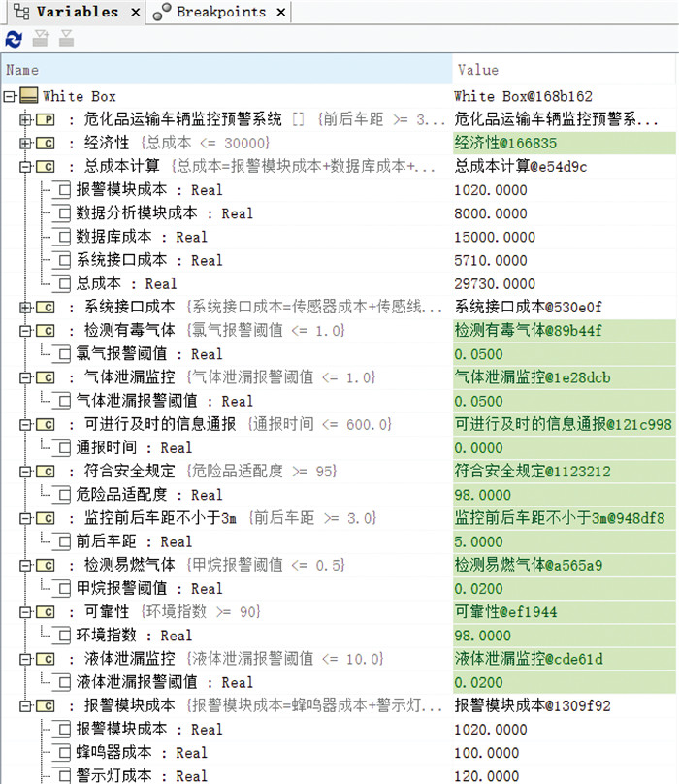Click the C icon beside 监控前后车距不小于3m
The height and width of the screenshot is (784, 679).
coord(46,518)
